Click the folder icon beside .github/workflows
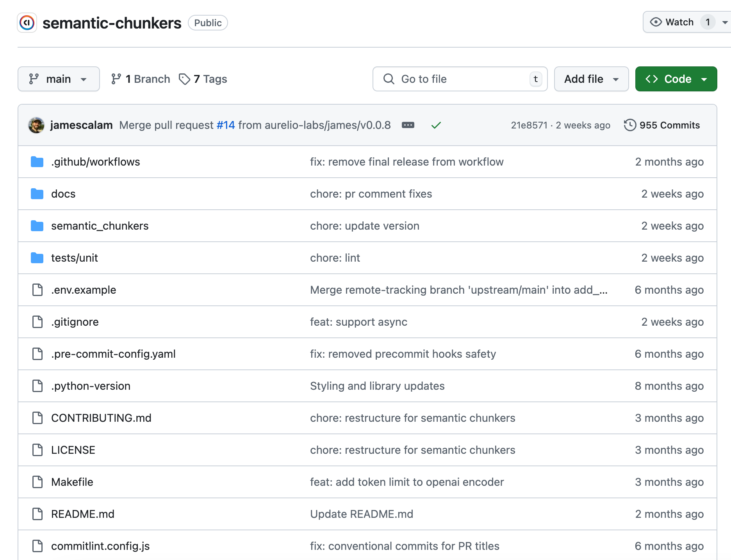This screenshot has height=560, width=731. [x=37, y=162]
